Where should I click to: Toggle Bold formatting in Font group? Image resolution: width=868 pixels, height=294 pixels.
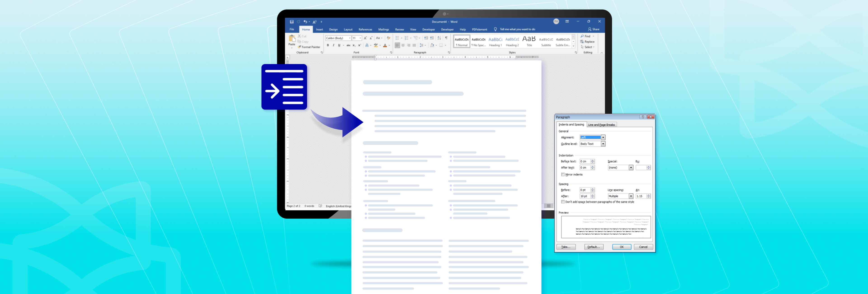[x=328, y=45]
